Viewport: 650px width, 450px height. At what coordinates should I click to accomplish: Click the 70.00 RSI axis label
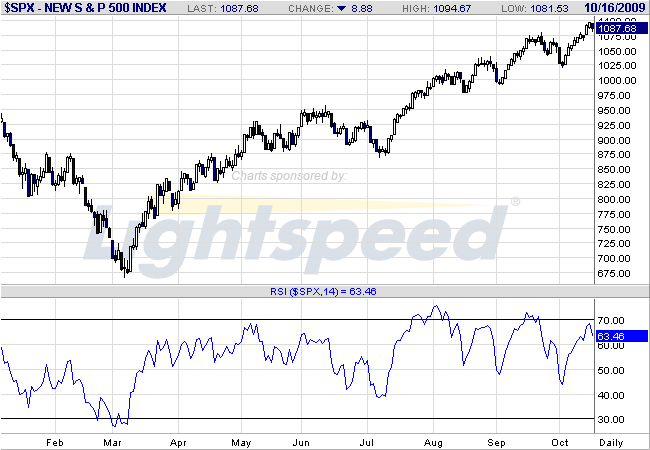(x=611, y=320)
